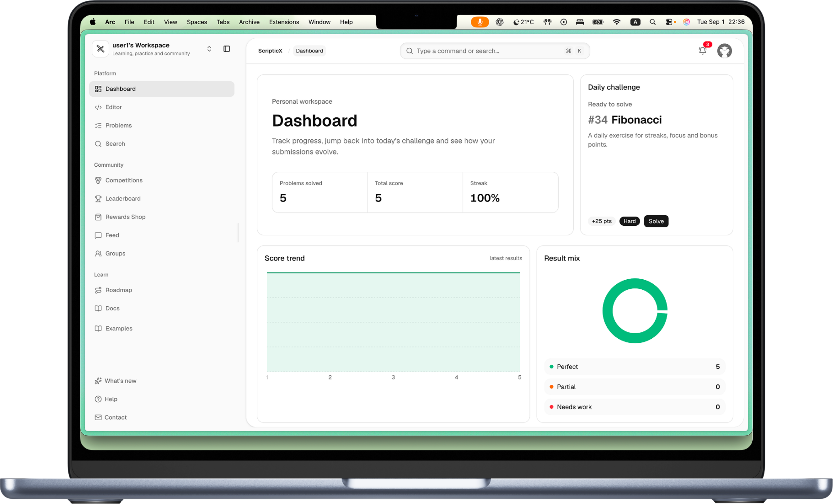Viewport: 833px width, 504px height.
Task: Toggle the sidebar panel collapse icon
Action: [226, 49]
